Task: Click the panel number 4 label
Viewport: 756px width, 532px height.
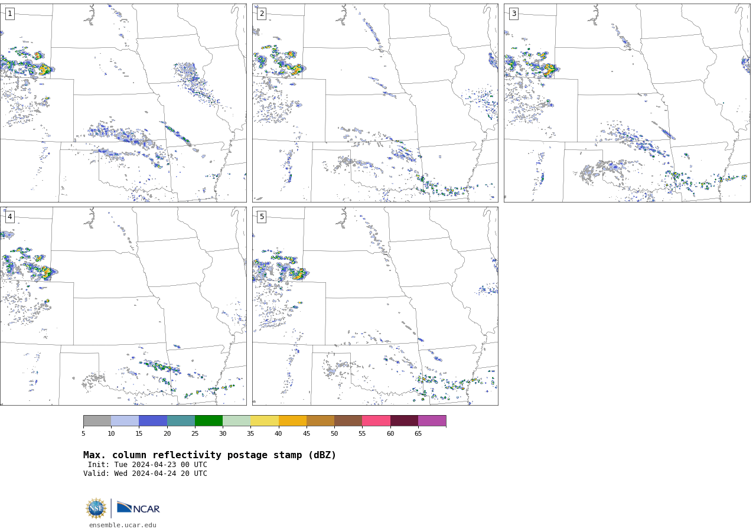Action: coord(9,217)
